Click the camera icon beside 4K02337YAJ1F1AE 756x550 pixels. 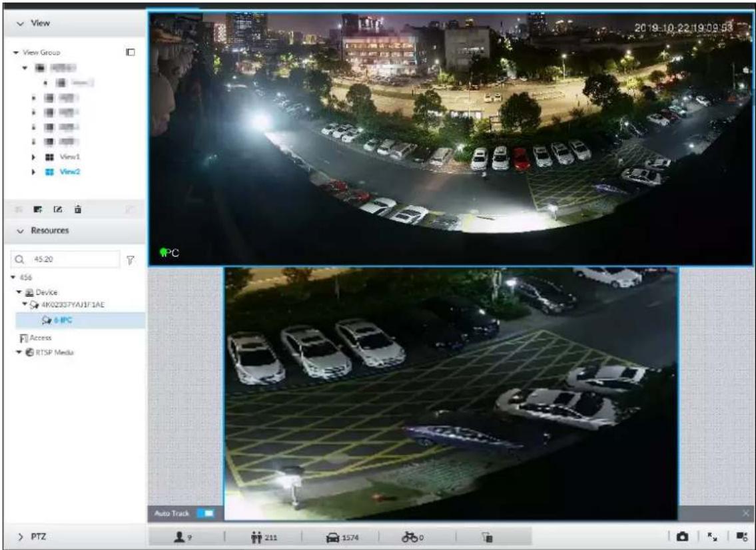tap(34, 305)
